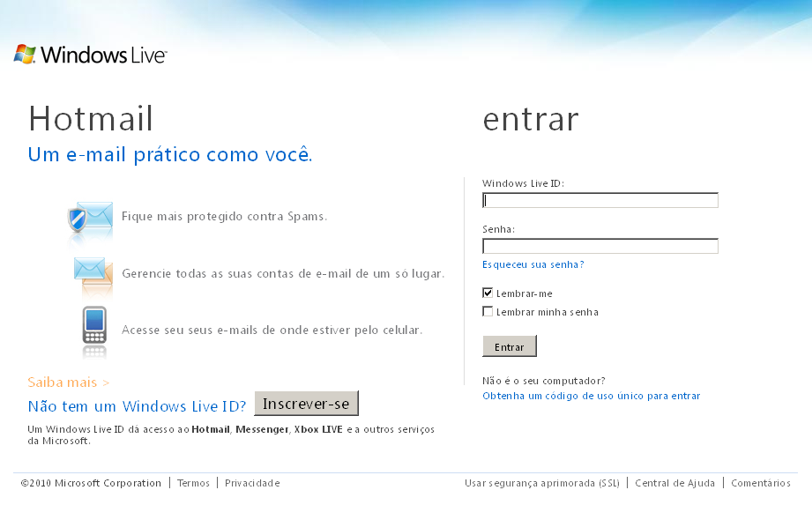Click 'Fique mais protegido contra Spams' text
Viewport: 812px width, 505px height.
point(224,216)
